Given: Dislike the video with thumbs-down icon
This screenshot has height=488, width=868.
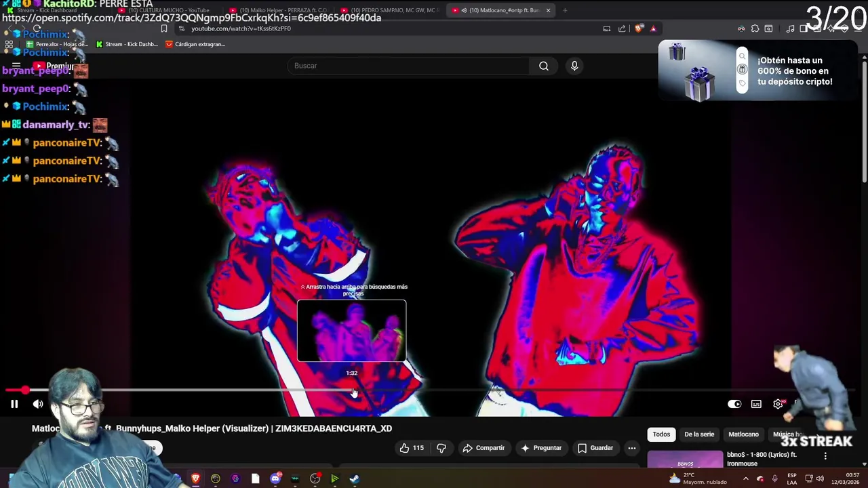Looking at the screenshot, I should pyautogui.click(x=441, y=448).
